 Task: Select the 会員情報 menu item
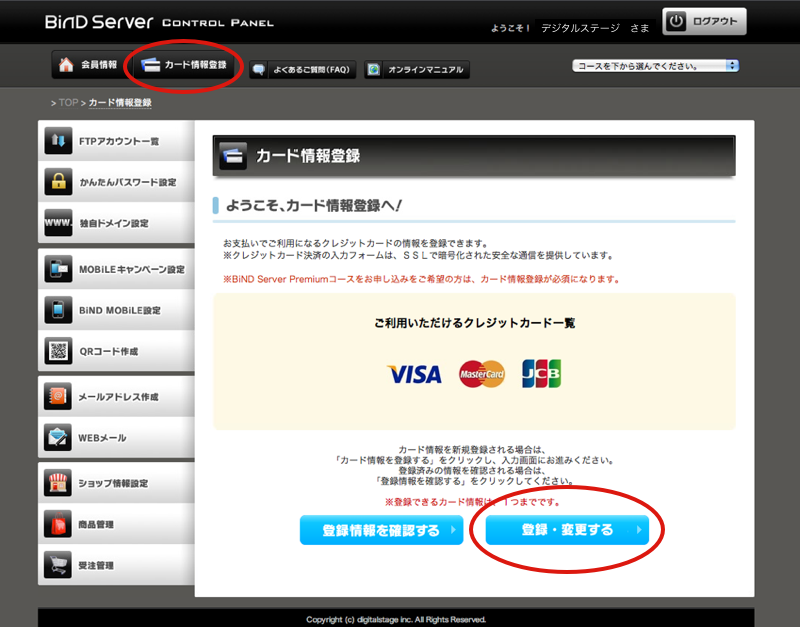(88, 65)
